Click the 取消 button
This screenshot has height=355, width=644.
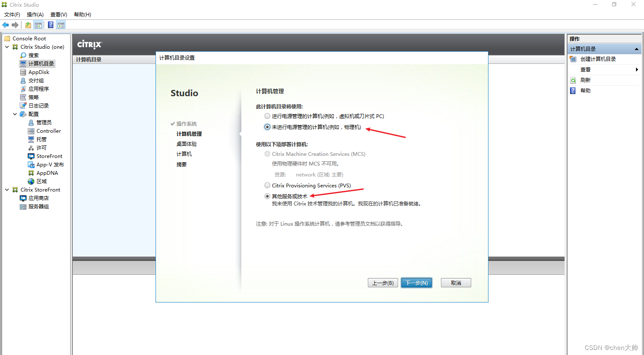(x=456, y=283)
